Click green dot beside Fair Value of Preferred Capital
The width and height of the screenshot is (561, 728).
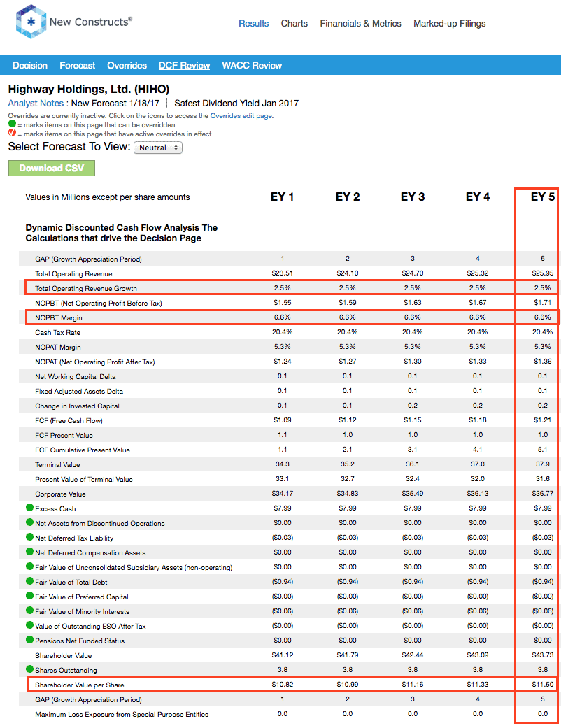tap(29, 596)
